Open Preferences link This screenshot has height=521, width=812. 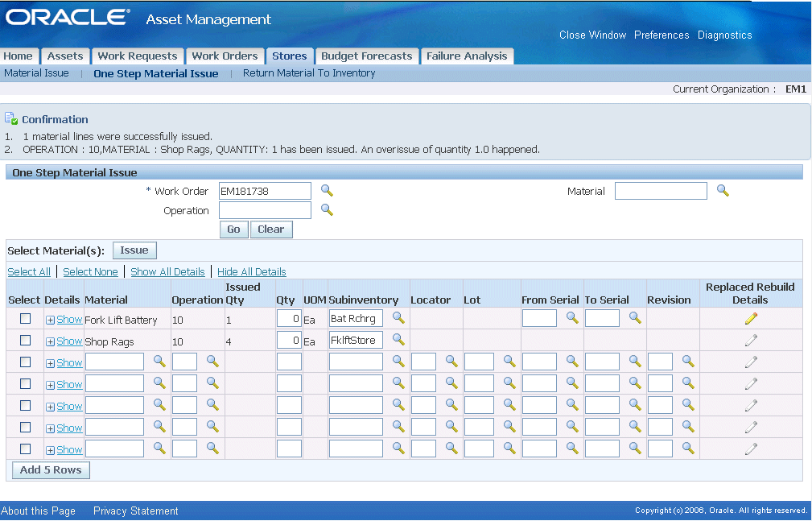tap(662, 35)
